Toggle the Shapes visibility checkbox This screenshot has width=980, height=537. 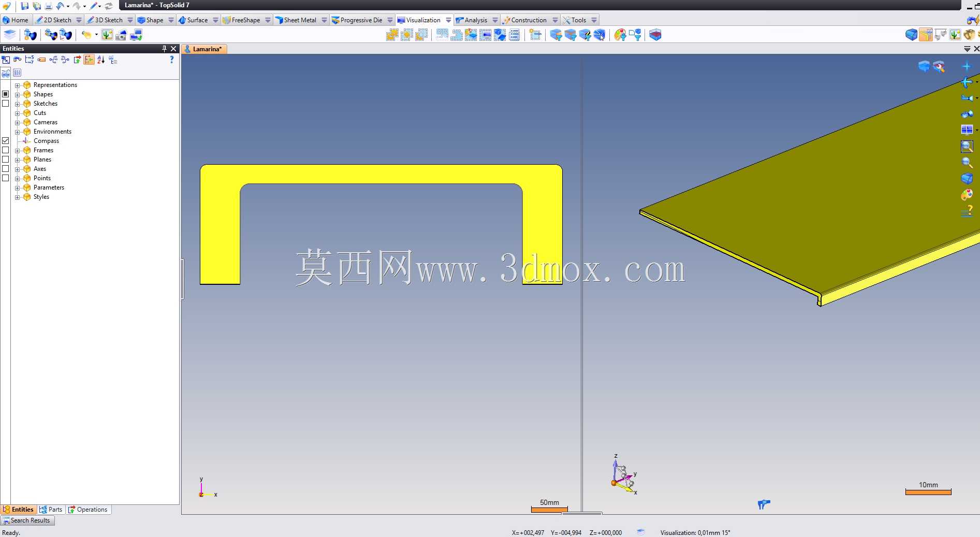(6, 94)
